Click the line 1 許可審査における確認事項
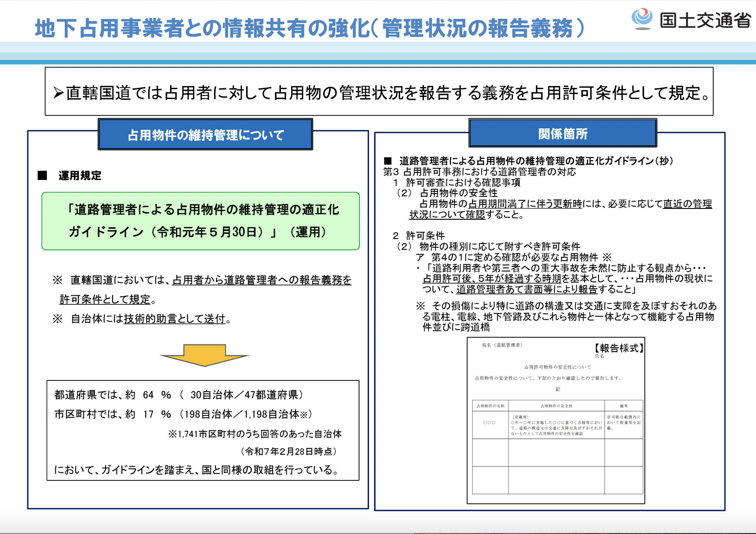 (x=457, y=182)
